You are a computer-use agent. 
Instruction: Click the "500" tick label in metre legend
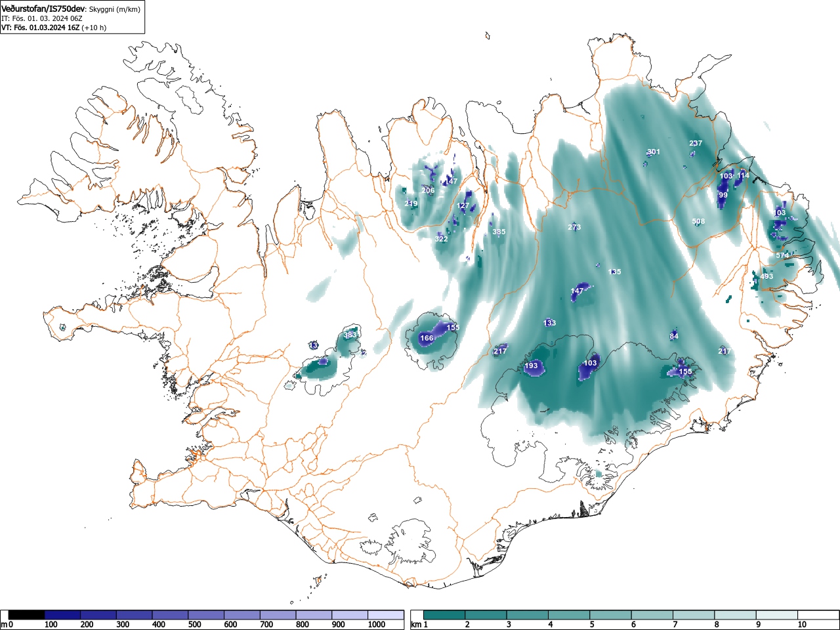pyautogui.click(x=194, y=625)
